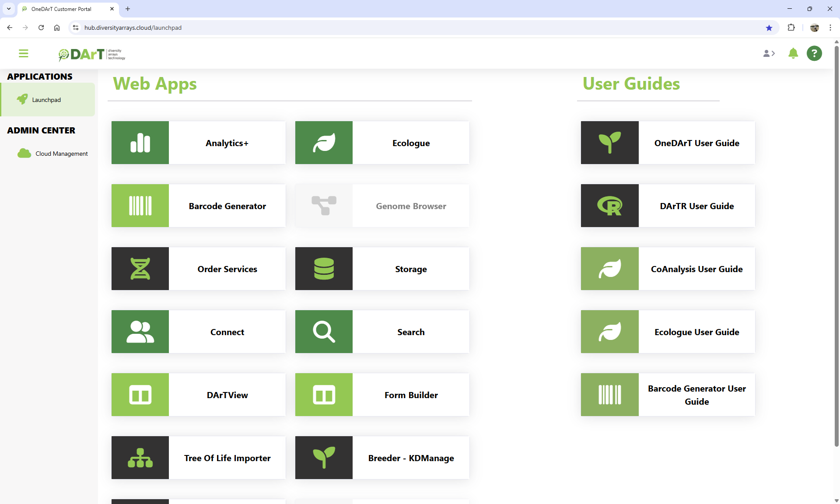Click the Tree Of Life Importer sitemap icon
The width and height of the screenshot is (840, 504).
click(140, 458)
